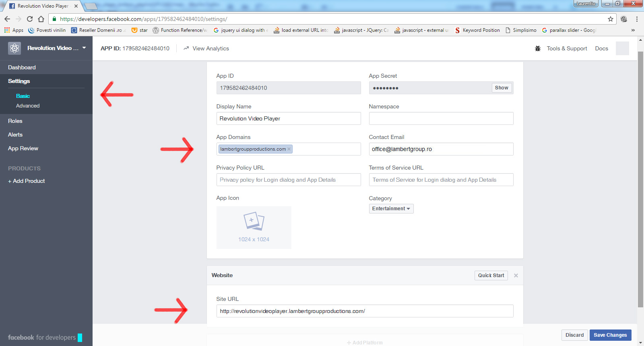Click the secure padlock icon in address bar
This screenshot has width=644, height=346.
(54, 19)
